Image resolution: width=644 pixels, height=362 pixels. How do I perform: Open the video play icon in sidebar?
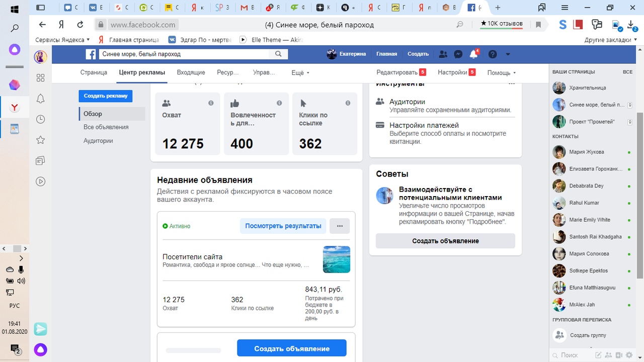41,182
